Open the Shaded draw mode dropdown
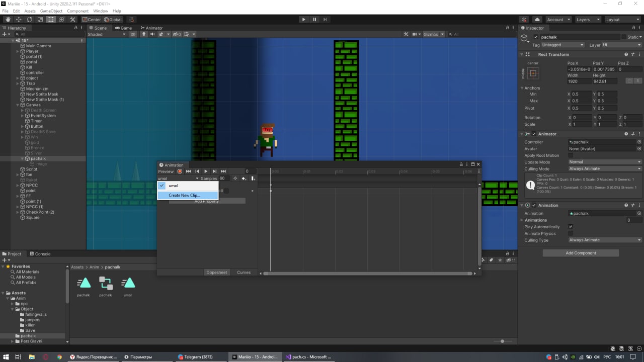 [x=107, y=35]
